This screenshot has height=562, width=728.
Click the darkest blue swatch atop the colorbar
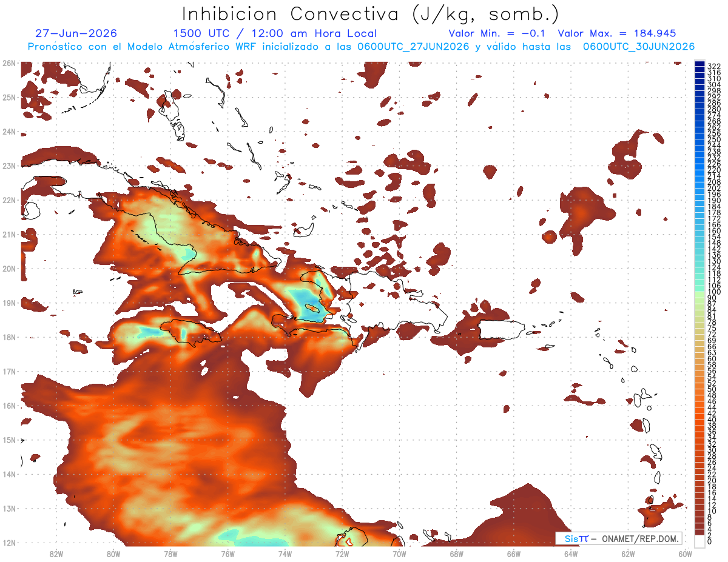point(700,64)
